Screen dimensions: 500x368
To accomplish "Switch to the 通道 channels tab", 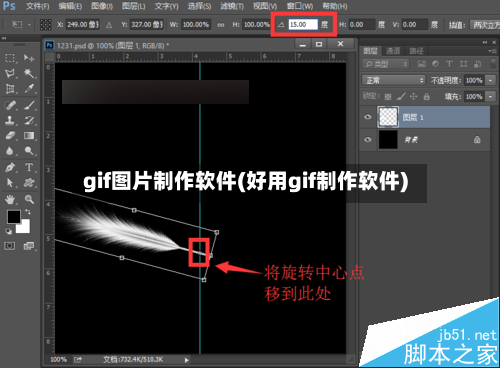I will pyautogui.click(x=393, y=51).
